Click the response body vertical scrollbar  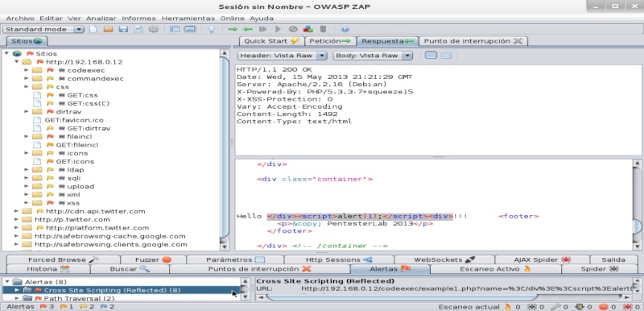pos(637,205)
